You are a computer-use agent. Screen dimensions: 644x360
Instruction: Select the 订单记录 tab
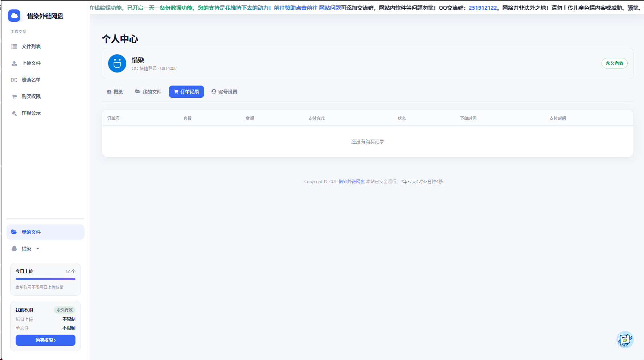[186, 92]
